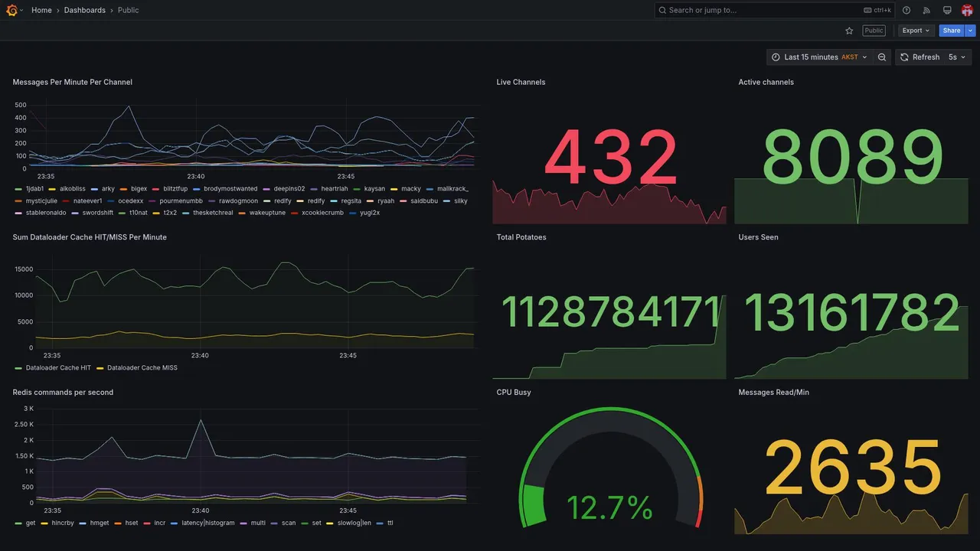Screen dimensions: 980x551
Task: Click the monitor icon in top bar
Action: tap(947, 10)
